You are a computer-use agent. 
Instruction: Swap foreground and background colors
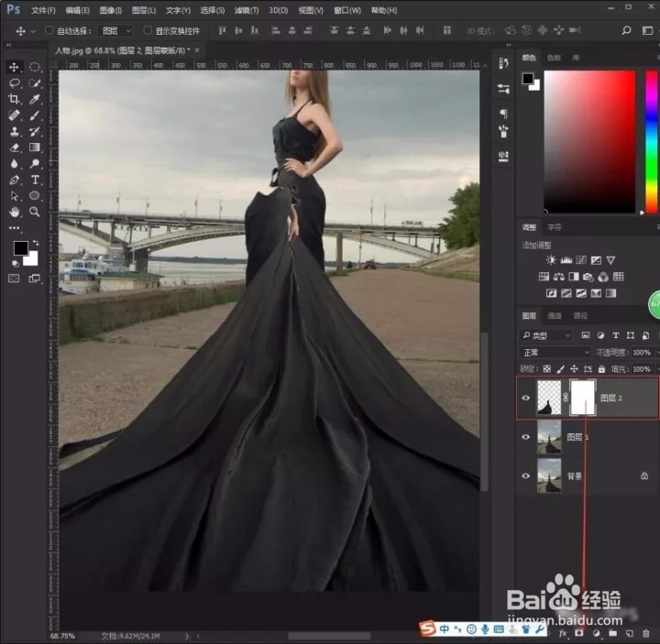pos(36,243)
